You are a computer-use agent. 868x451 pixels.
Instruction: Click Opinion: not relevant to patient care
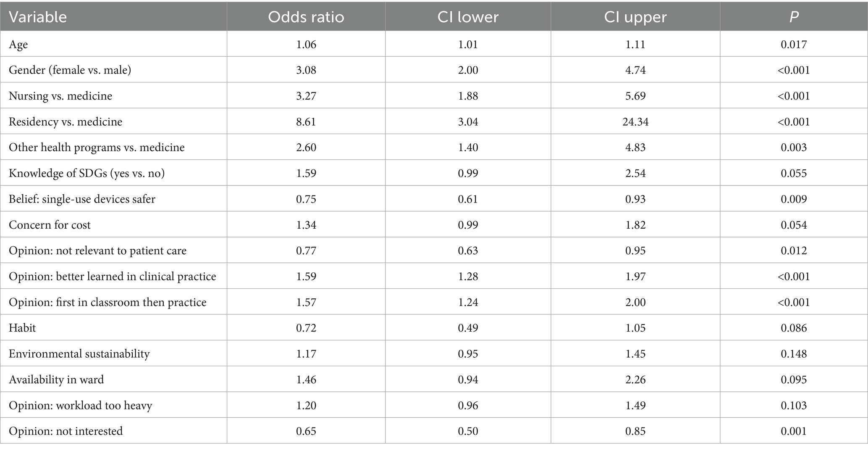pyautogui.click(x=97, y=251)
